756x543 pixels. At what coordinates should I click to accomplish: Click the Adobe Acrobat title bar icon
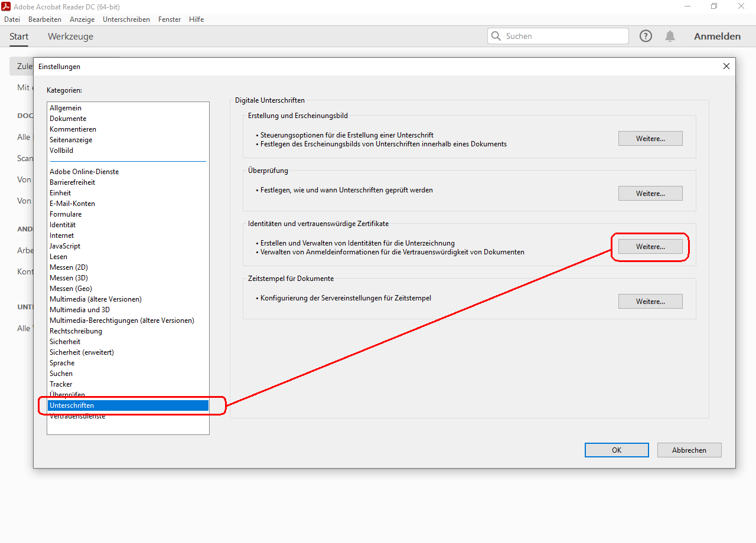coord(6,6)
